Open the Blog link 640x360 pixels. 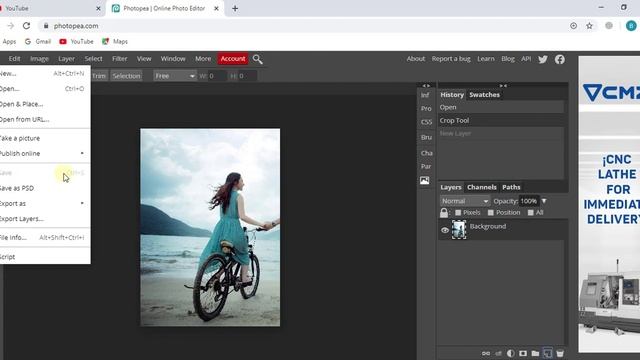click(508, 59)
